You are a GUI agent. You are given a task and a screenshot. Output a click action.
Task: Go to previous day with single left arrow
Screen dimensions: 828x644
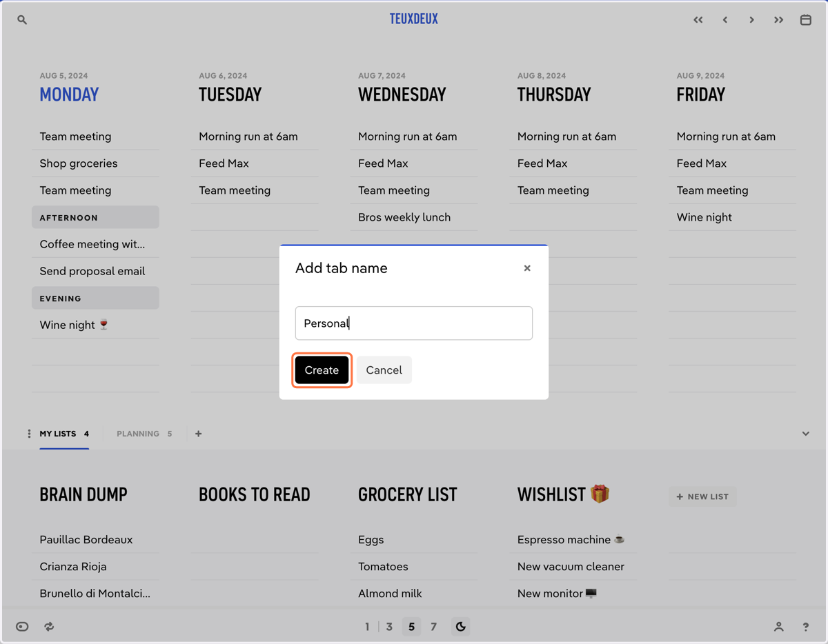(x=725, y=20)
